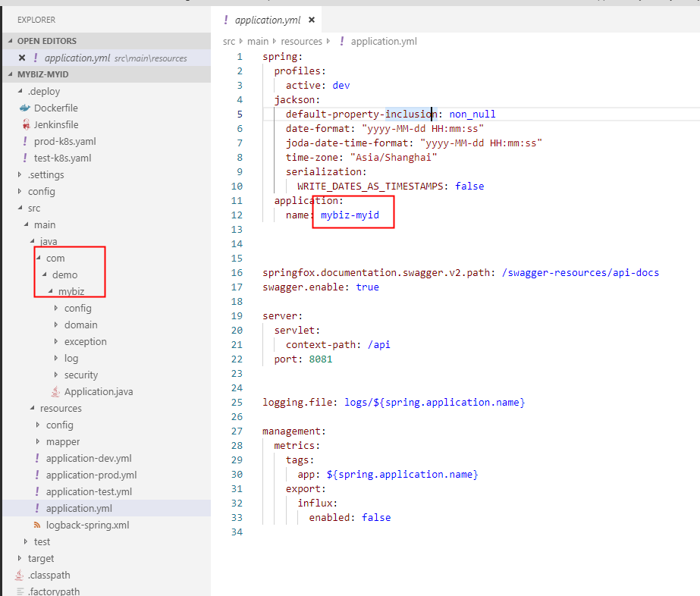
Task: Collapse the resources folder
Action: tap(32, 408)
